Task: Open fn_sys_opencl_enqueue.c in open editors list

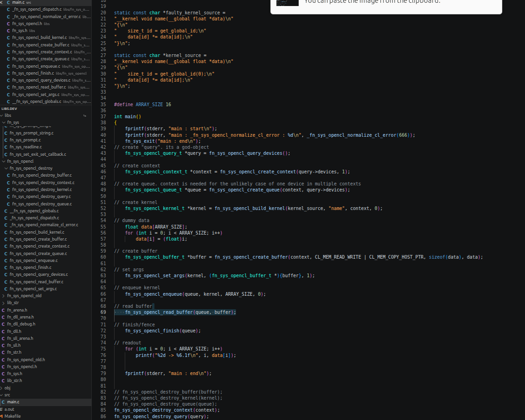Action: (45, 66)
